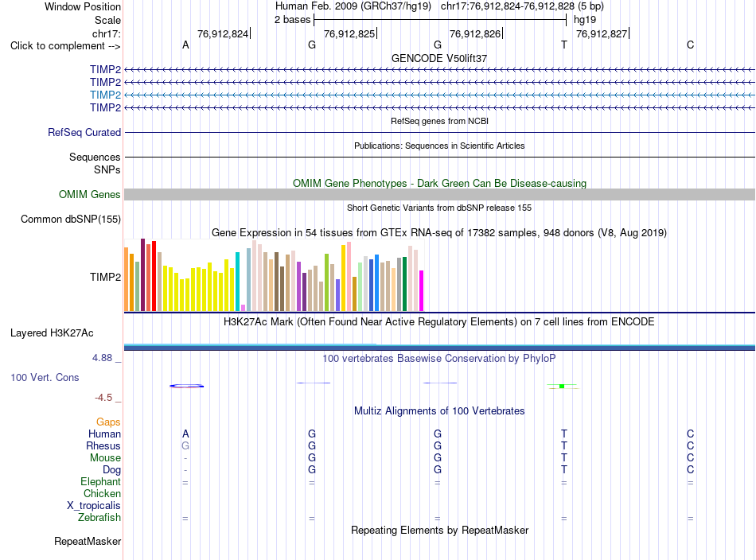Click 'Publications: Sequences in Scientific Articles' title
The image size is (756, 560).
click(439, 146)
